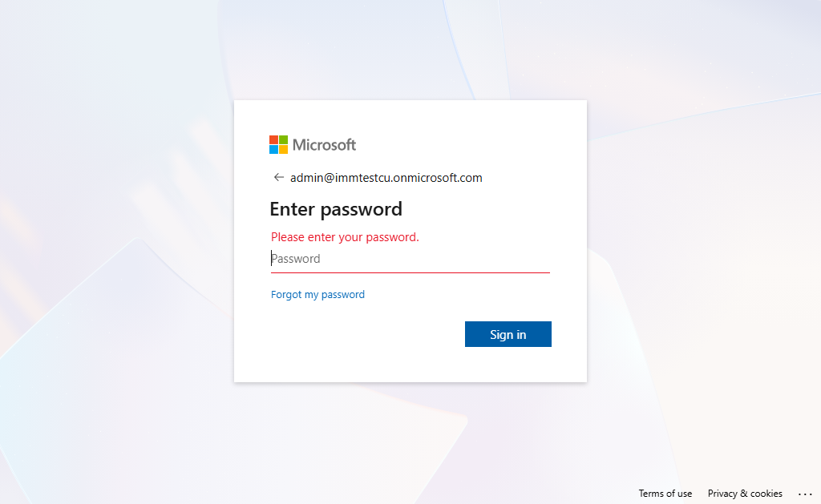The width and height of the screenshot is (821, 504).
Task: Click empty card space left of Sign in
Action: [x=361, y=334]
